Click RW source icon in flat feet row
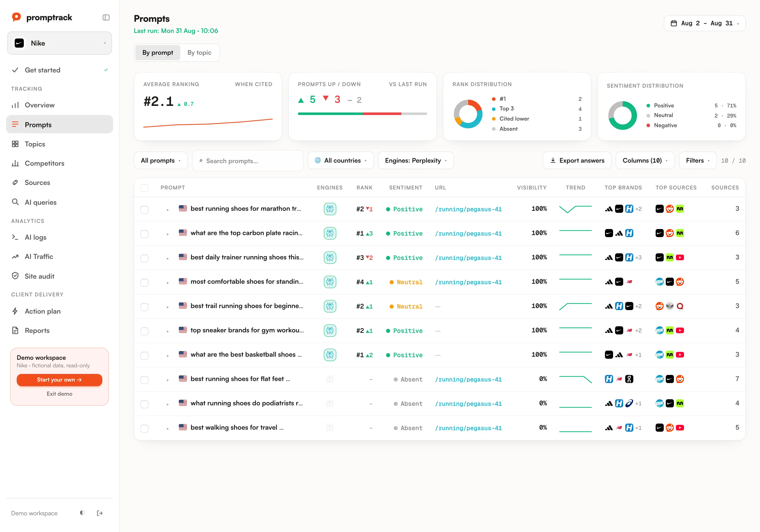760x532 pixels. (x=659, y=379)
